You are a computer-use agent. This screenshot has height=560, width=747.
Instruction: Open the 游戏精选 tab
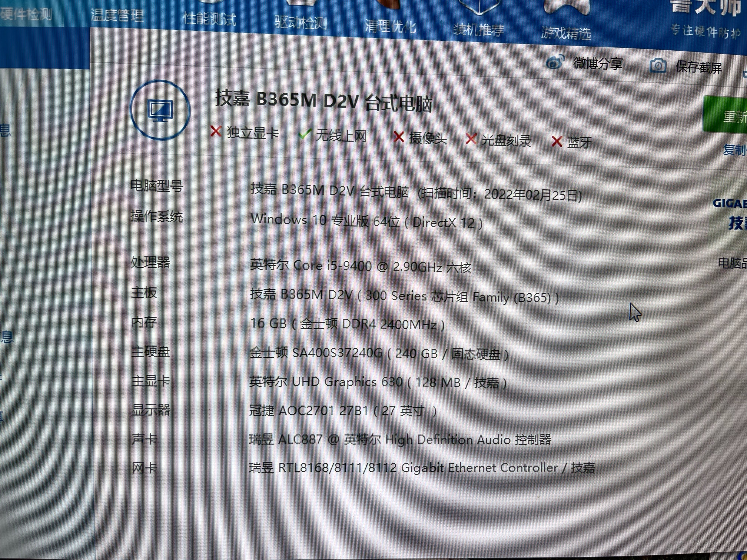coord(566,33)
